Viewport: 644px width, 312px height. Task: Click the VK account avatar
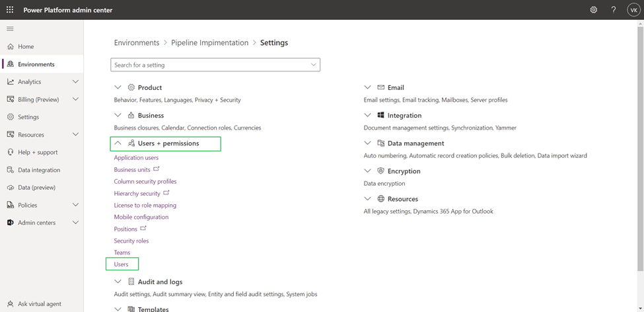[633, 10]
